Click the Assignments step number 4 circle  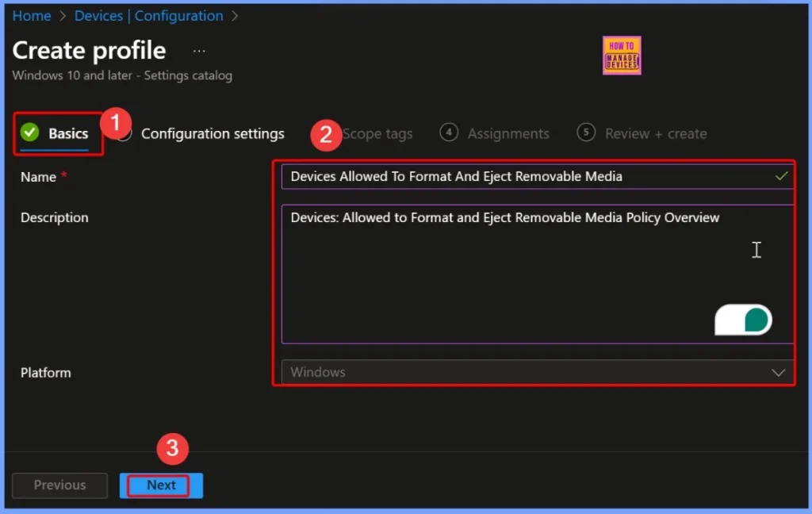click(449, 133)
